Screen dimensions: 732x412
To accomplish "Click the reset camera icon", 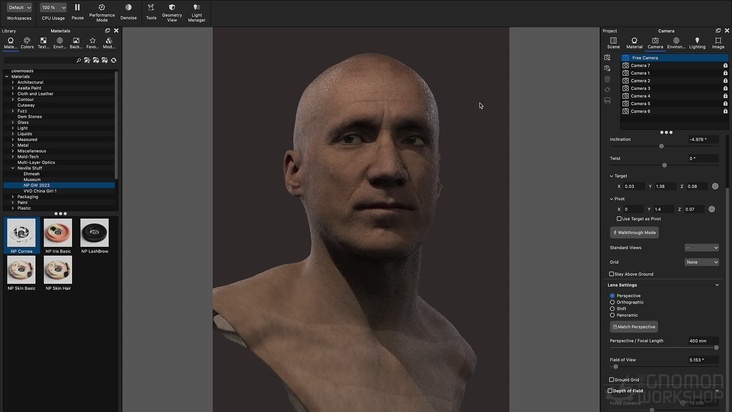I will coord(607,90).
